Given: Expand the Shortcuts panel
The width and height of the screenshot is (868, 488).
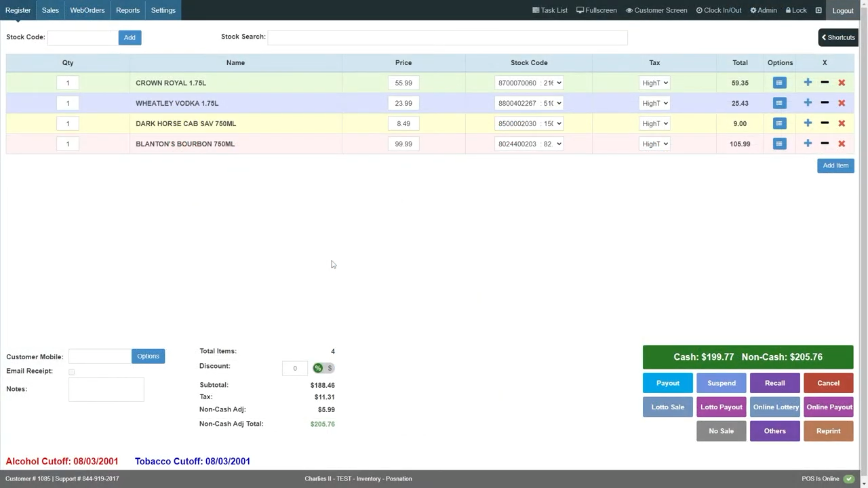Looking at the screenshot, I should tap(839, 37).
